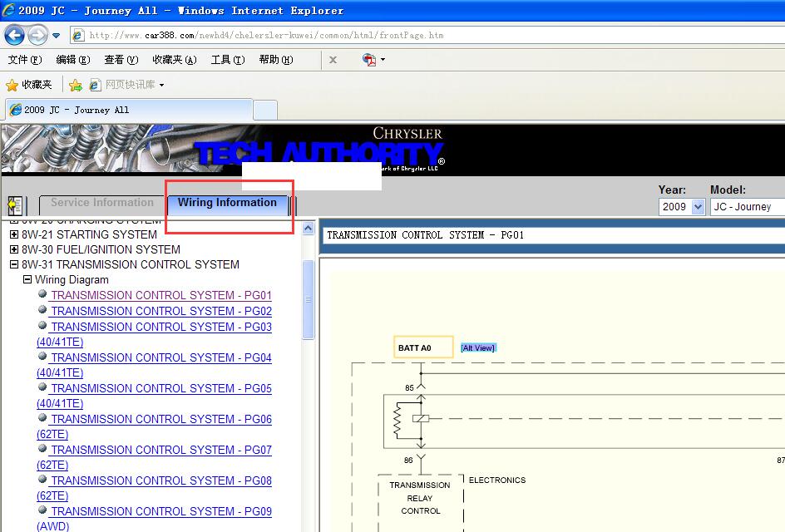The width and height of the screenshot is (785, 532).
Task: Select the 8W-31 TRANSMISSION CONTROL SYSTEM label
Action: pyautogui.click(x=131, y=264)
